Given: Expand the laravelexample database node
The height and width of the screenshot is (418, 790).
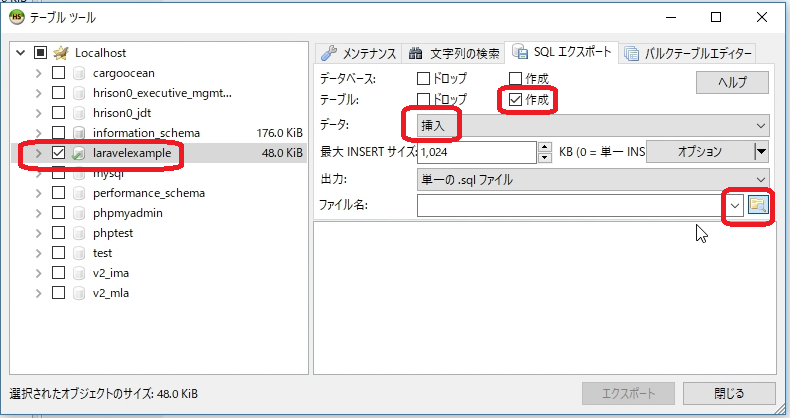Looking at the screenshot, I should coord(39,153).
